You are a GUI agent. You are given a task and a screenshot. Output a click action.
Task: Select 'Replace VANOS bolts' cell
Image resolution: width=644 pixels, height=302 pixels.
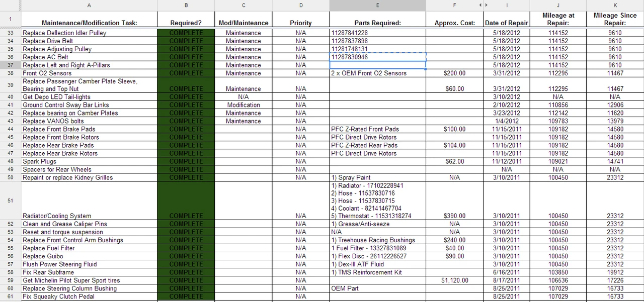click(89, 121)
